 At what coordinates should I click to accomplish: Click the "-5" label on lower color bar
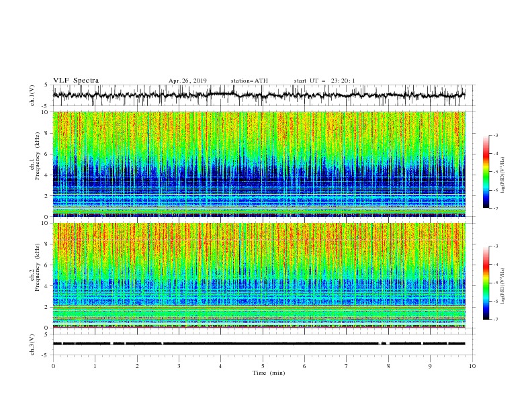(496, 283)
